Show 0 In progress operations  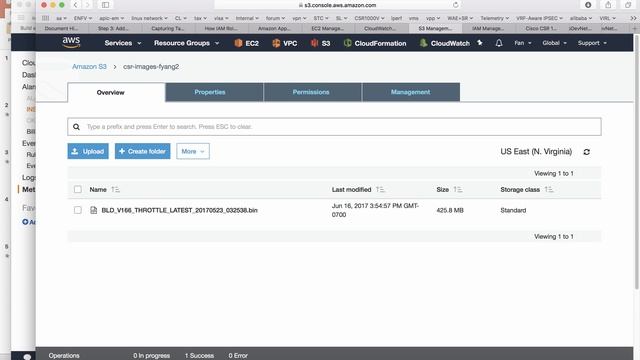click(x=151, y=356)
